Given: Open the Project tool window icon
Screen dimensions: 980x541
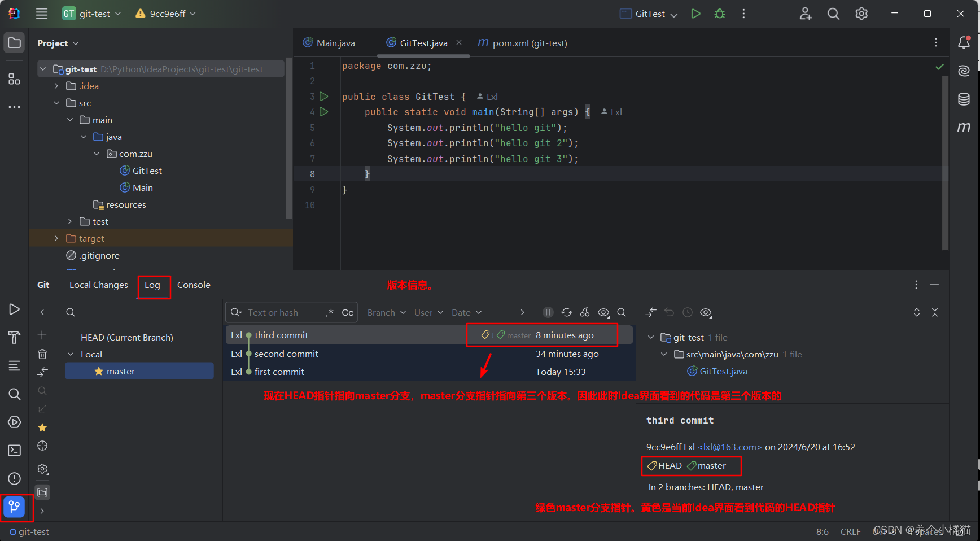Looking at the screenshot, I should tap(14, 43).
